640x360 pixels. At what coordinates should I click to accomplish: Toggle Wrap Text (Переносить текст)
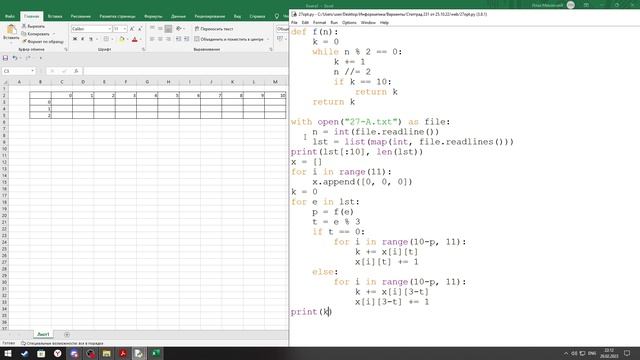(214, 29)
